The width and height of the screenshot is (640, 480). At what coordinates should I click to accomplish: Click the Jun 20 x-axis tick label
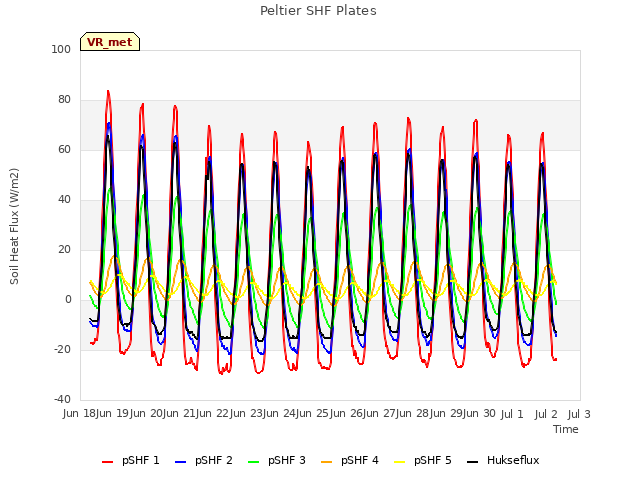143,414
